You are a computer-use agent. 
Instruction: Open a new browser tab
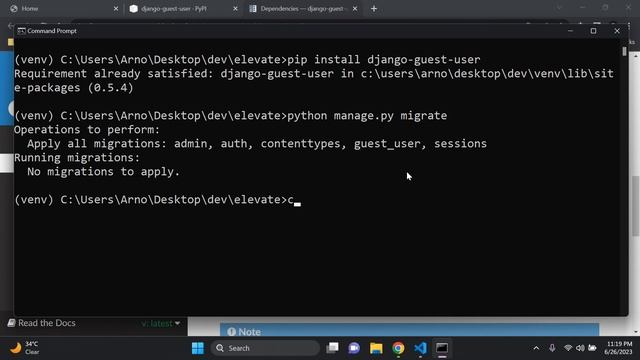click(374, 9)
